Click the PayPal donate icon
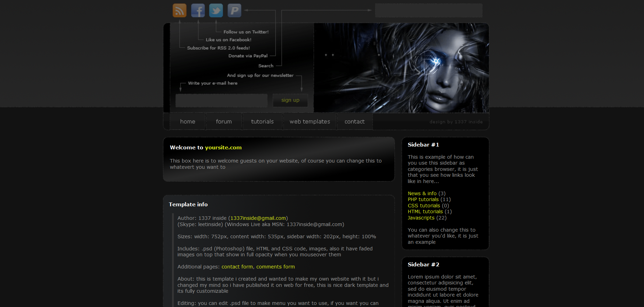This screenshot has width=644, height=307. [x=234, y=10]
